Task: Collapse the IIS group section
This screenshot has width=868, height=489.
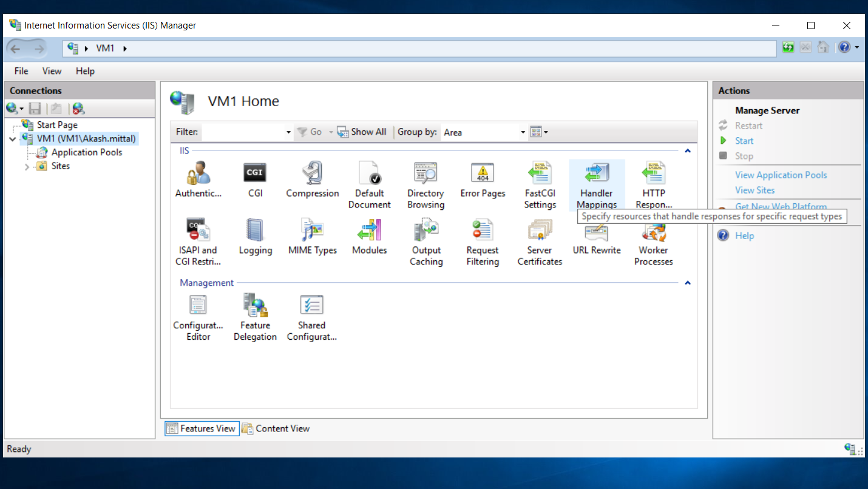Action: [x=688, y=150]
